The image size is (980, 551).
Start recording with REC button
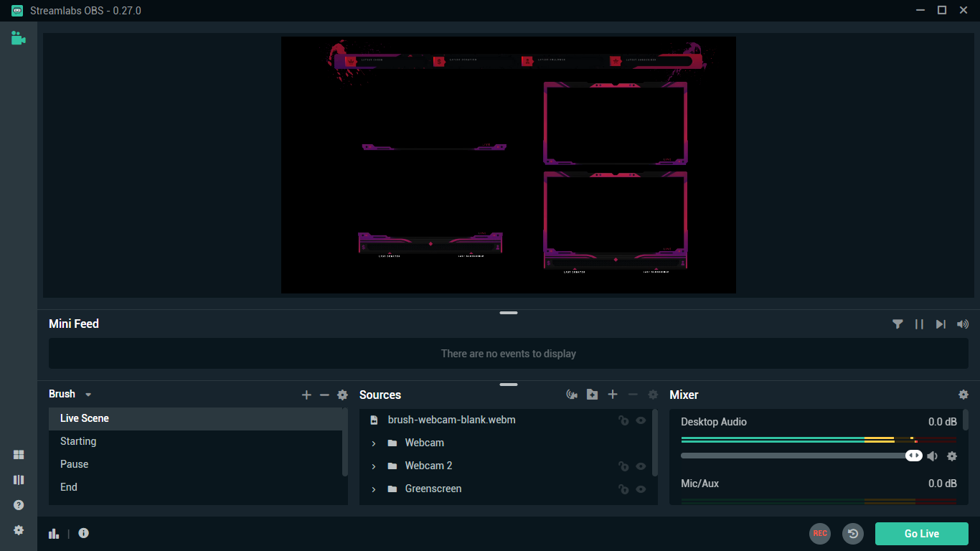pos(820,533)
